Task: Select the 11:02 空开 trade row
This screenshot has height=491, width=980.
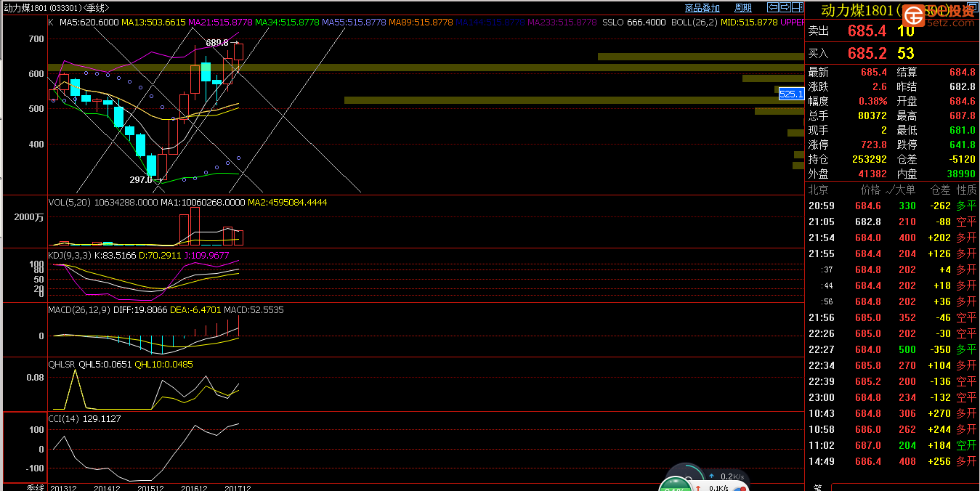Action: pyautogui.click(x=892, y=446)
